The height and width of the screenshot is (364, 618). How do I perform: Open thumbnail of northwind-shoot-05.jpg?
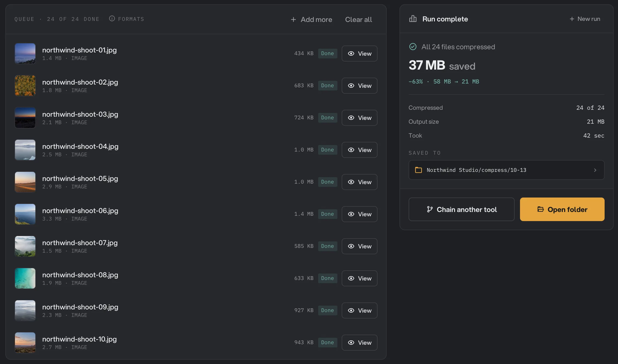point(25,182)
